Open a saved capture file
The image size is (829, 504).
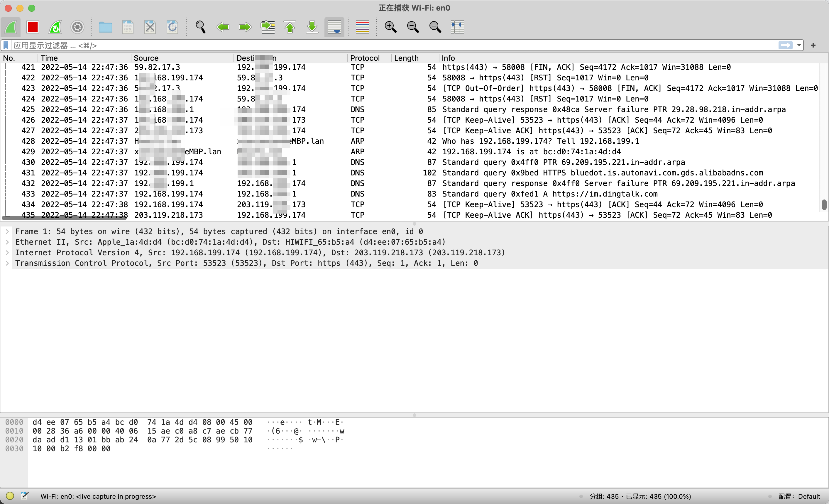tap(105, 27)
